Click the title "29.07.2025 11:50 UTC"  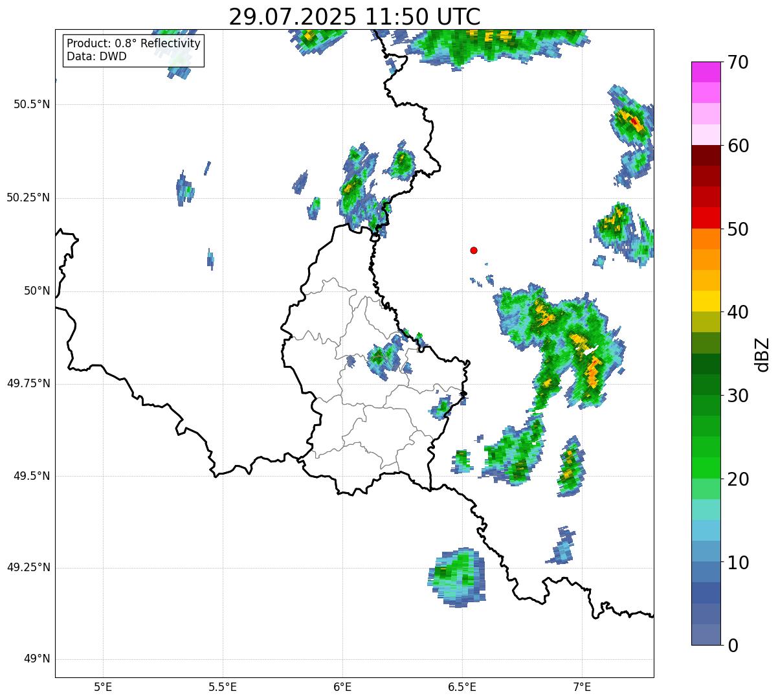click(355, 16)
